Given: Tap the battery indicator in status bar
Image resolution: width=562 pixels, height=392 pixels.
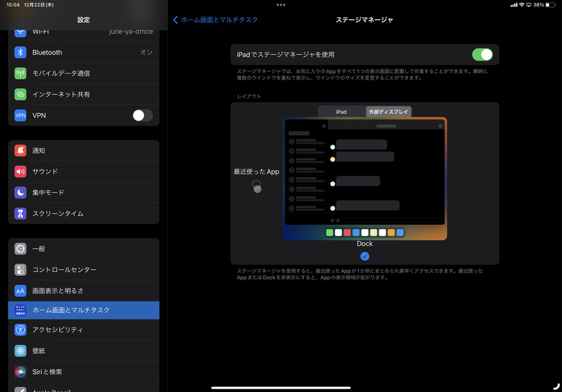Looking at the screenshot, I should (x=550, y=5).
